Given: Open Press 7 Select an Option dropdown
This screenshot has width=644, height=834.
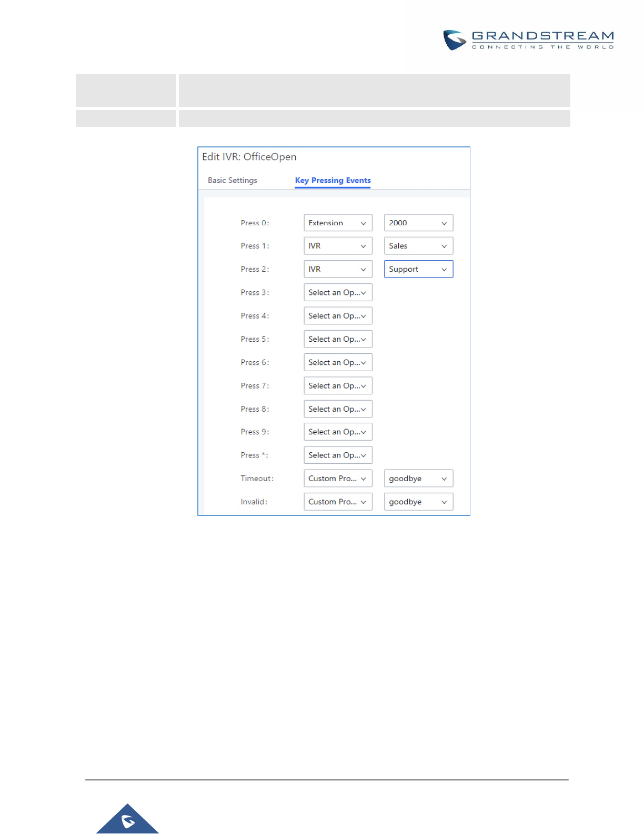Looking at the screenshot, I should 338,385.
